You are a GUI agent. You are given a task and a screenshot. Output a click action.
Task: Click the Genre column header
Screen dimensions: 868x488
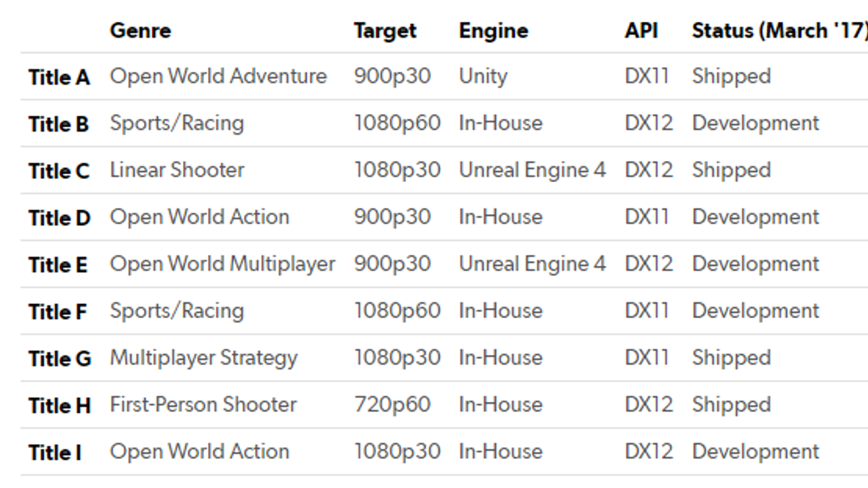pyautogui.click(x=141, y=31)
